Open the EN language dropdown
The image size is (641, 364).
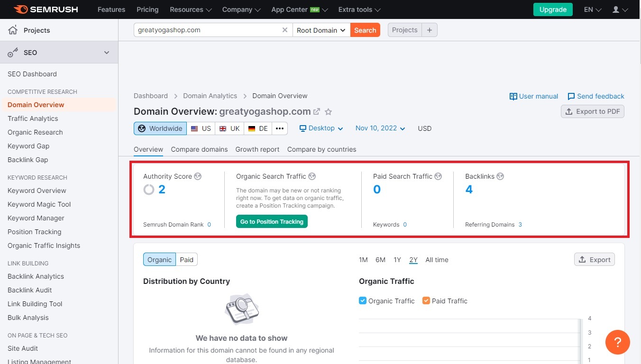click(x=593, y=9)
